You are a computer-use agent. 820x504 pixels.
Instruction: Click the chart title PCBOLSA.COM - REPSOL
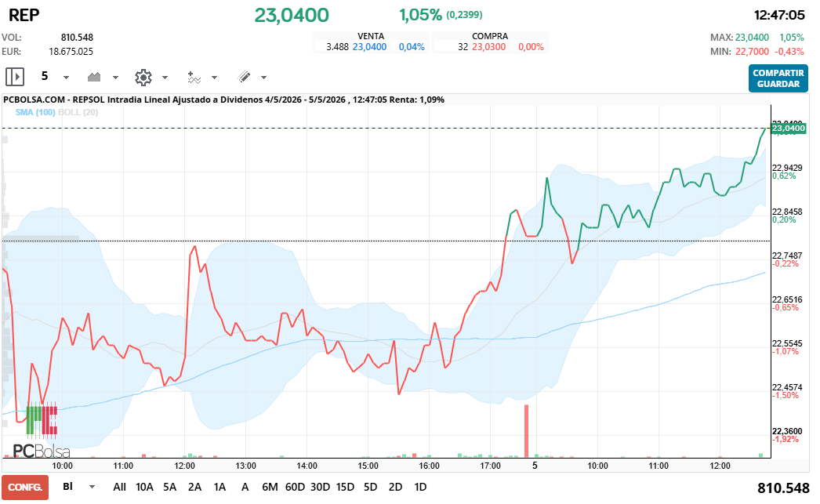54,100
